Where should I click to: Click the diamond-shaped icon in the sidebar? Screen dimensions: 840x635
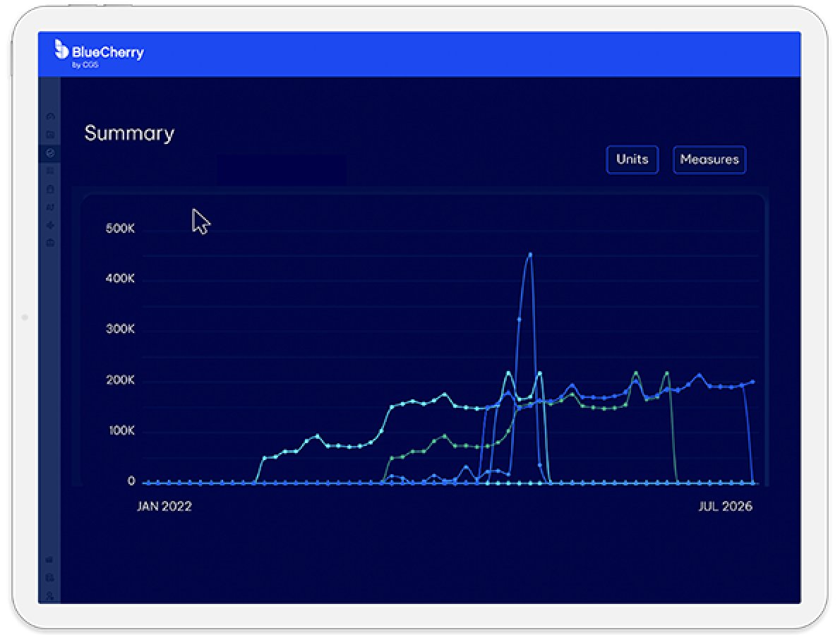point(49,226)
